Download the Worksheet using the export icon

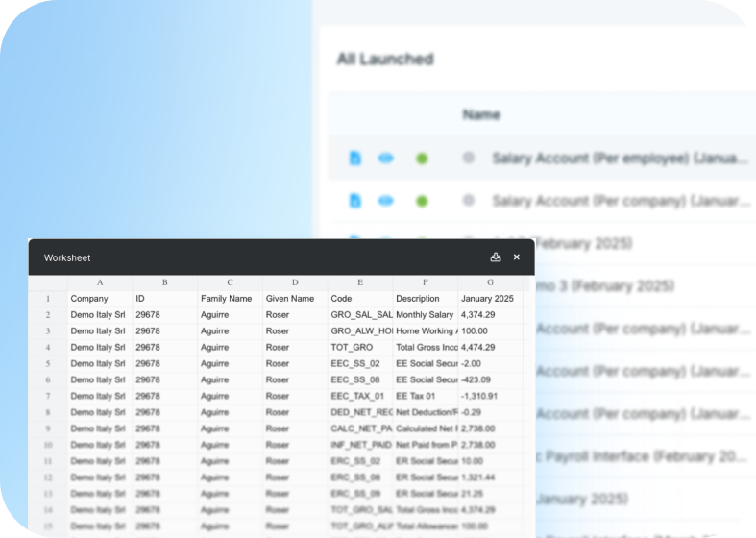[x=495, y=257]
